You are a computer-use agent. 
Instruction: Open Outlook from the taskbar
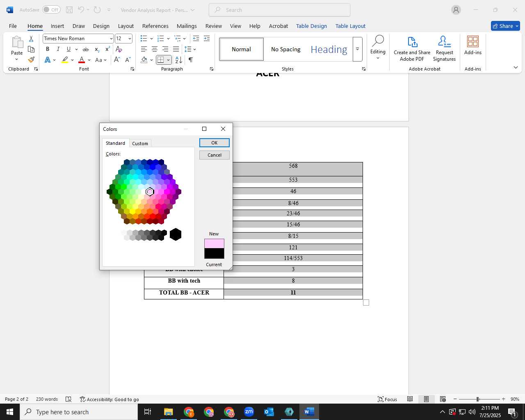pos(269,412)
